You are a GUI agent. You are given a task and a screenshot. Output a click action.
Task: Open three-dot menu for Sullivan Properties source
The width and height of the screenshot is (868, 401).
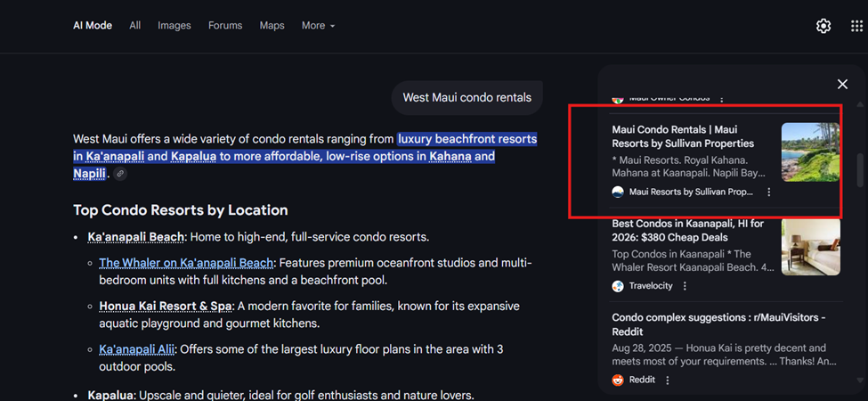pos(769,192)
